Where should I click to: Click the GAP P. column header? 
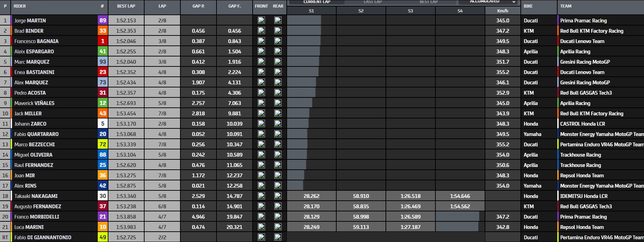point(198,6)
